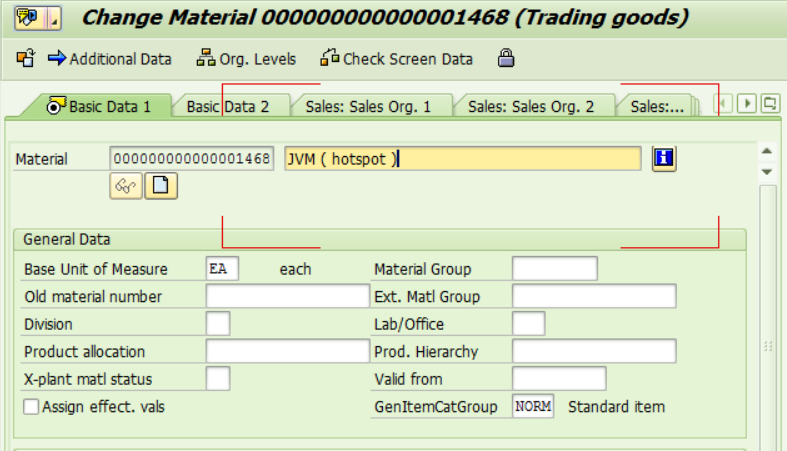Open Additional Data with the arrow icon

[57, 58]
